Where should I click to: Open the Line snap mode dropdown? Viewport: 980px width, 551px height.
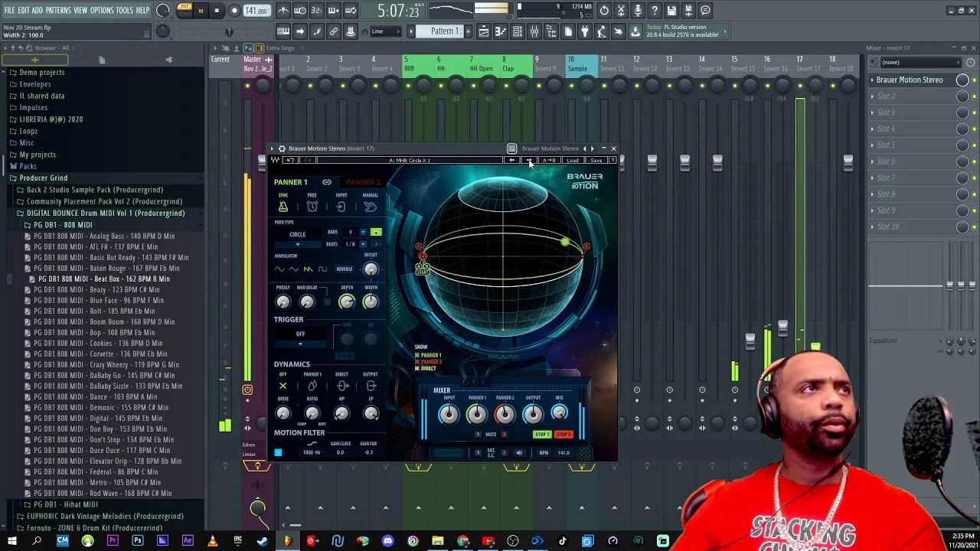click(x=386, y=31)
